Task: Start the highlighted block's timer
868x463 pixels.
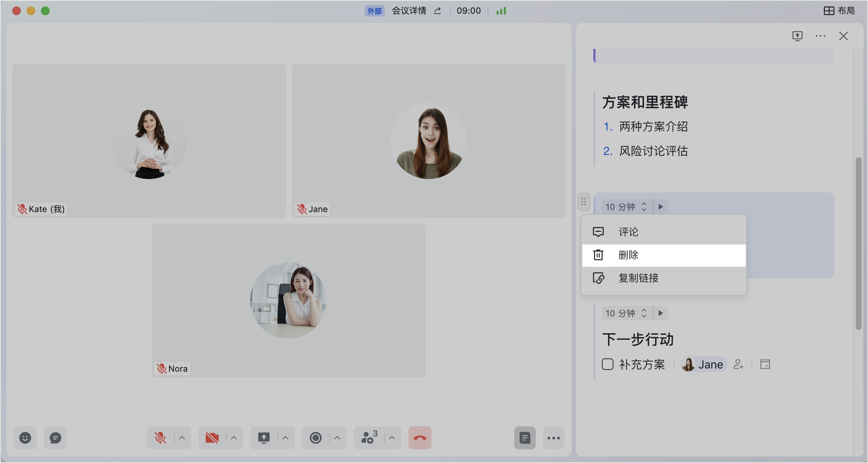Action: point(661,207)
